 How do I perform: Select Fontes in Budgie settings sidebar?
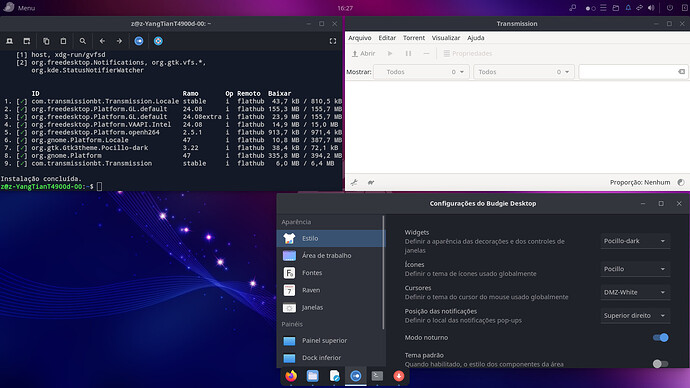331,273
